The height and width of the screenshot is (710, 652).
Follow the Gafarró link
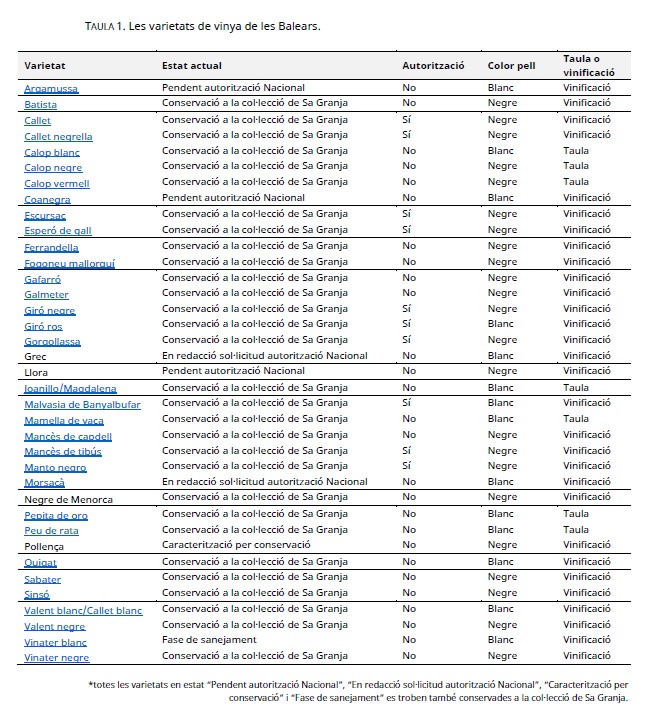pyautogui.click(x=43, y=278)
